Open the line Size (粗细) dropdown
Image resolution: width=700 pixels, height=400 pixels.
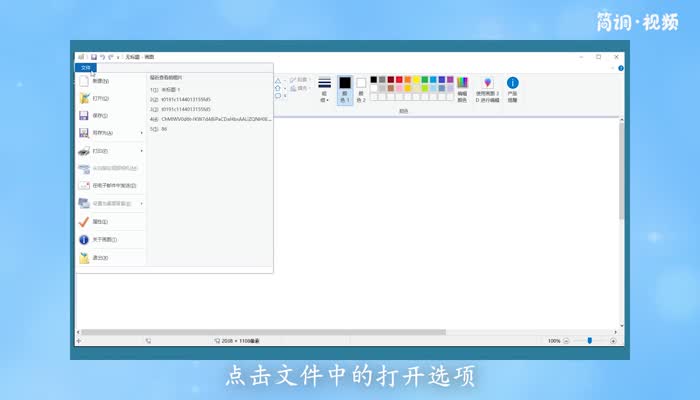coord(324,89)
